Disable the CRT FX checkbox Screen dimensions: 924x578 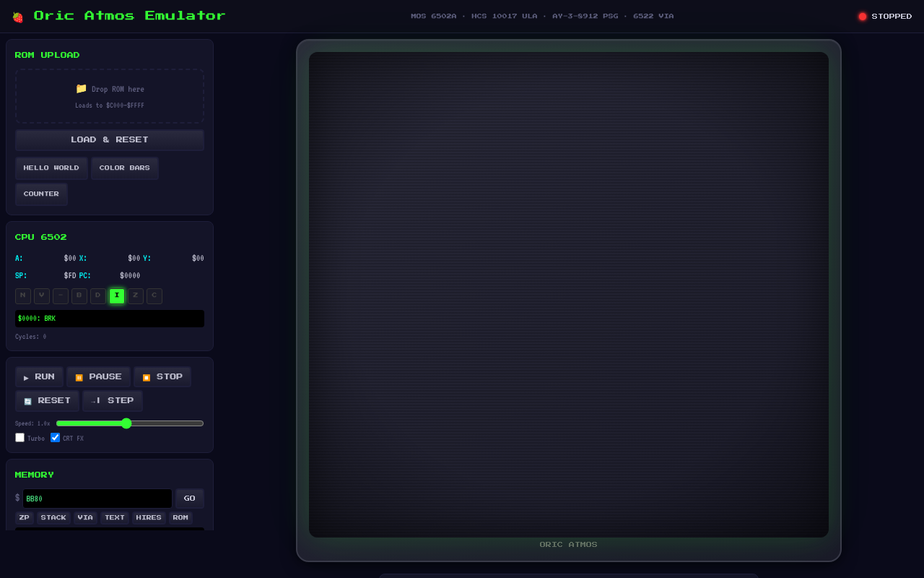tap(56, 438)
